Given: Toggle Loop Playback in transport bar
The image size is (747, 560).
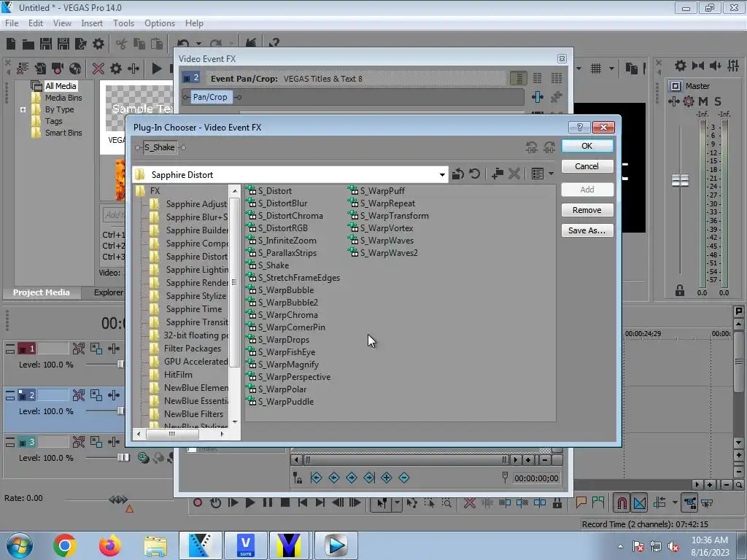Looking at the screenshot, I should click(215, 503).
